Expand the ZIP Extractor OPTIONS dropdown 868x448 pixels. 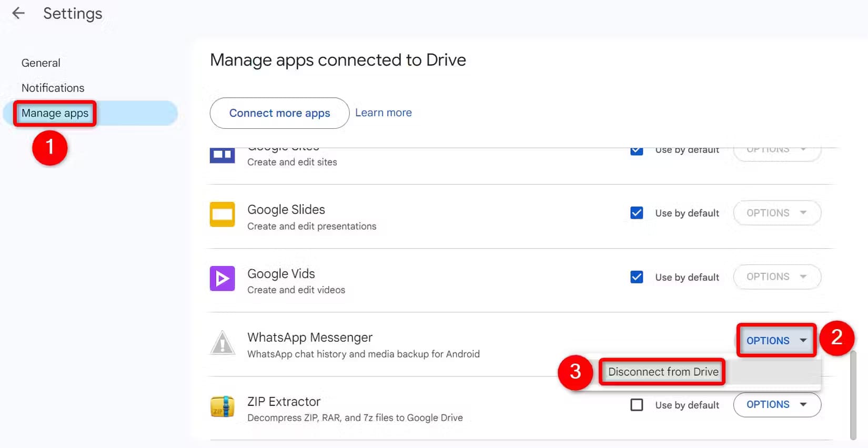point(776,405)
